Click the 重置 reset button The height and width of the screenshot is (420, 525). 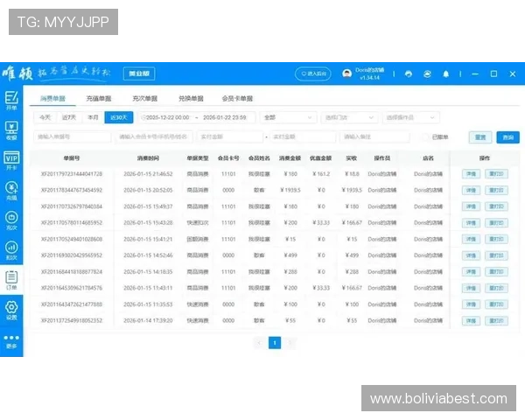pos(480,137)
